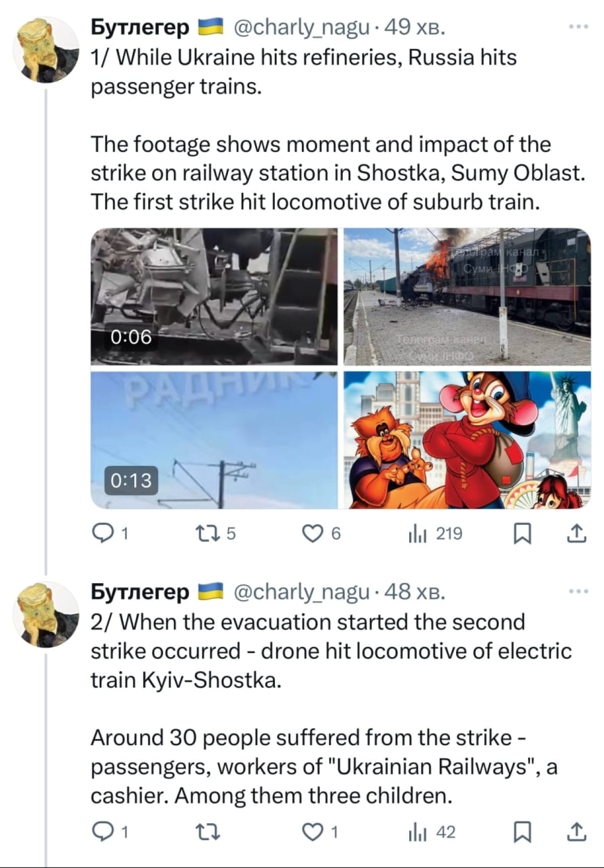Like the first tweet with 6 likes
The width and height of the screenshot is (604, 868).
313,533
